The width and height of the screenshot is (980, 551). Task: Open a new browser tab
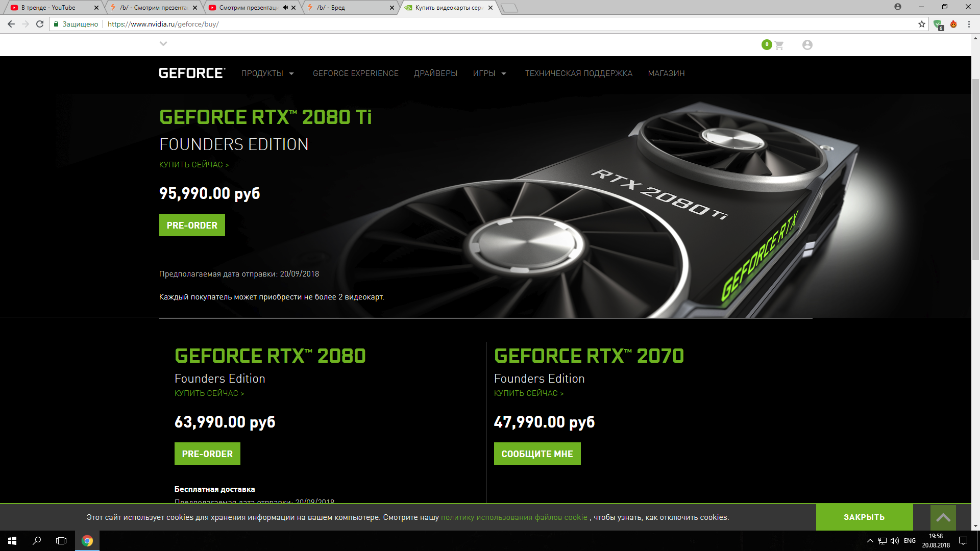509,8
